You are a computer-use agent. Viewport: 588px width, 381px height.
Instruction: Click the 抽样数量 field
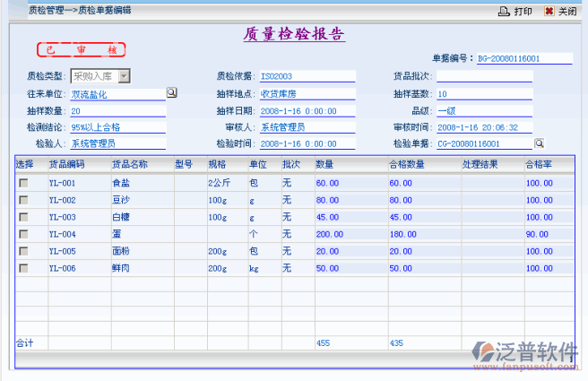click(x=117, y=111)
